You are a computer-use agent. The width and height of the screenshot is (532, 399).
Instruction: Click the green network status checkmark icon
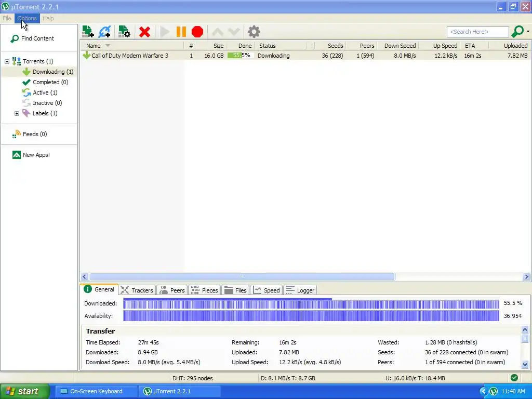pyautogui.click(x=514, y=378)
